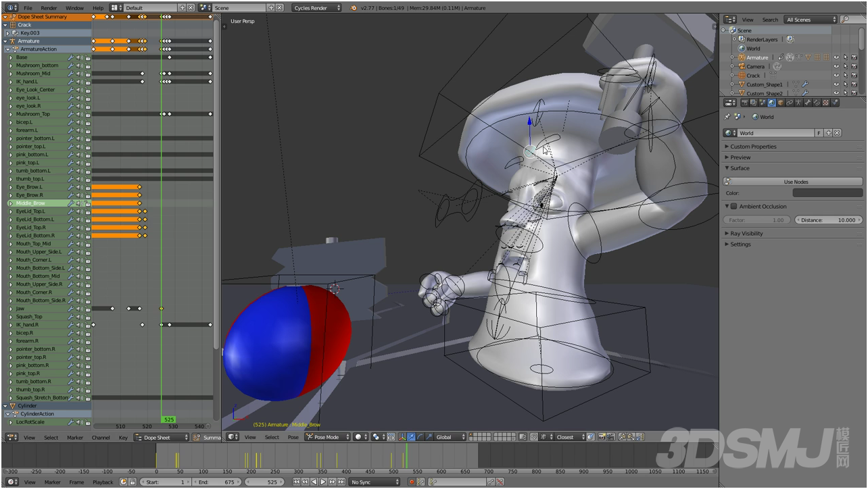The height and width of the screenshot is (489, 868).
Task: Toggle Custom_Shape1 renderability camera icon
Action: (x=854, y=84)
